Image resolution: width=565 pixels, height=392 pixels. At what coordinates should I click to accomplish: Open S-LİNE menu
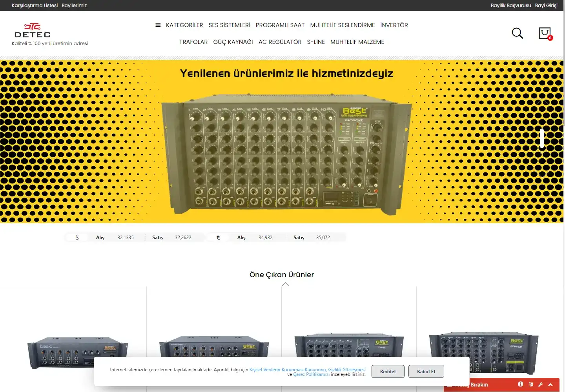click(x=316, y=42)
